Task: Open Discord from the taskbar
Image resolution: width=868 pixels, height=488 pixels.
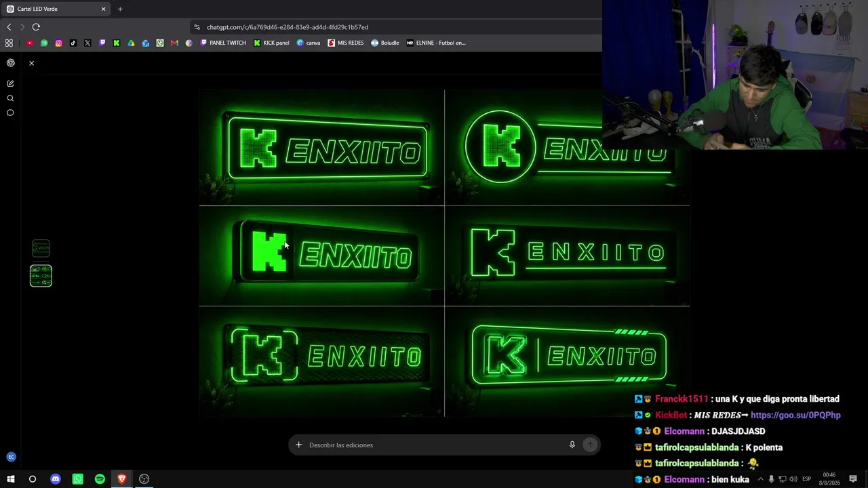Action: tap(56, 479)
